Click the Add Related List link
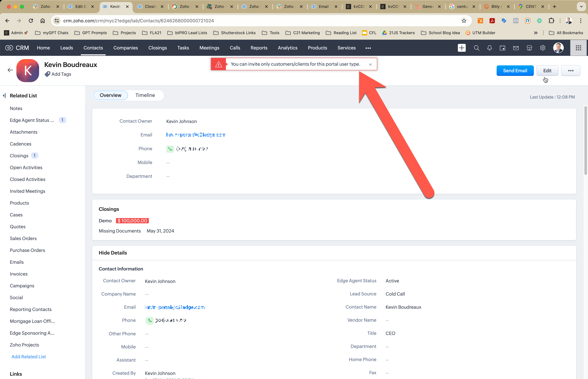Screen dimensions: 588x379 (x=29, y=357)
